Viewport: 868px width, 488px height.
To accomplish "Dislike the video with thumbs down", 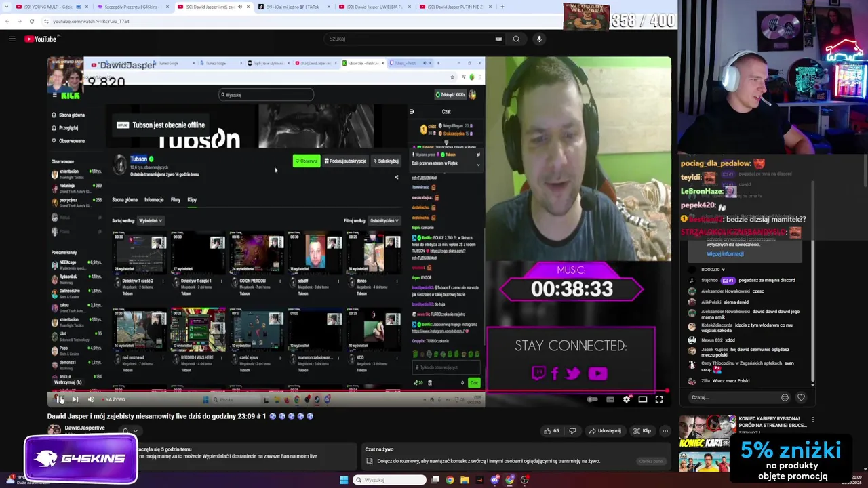I will pos(572,430).
